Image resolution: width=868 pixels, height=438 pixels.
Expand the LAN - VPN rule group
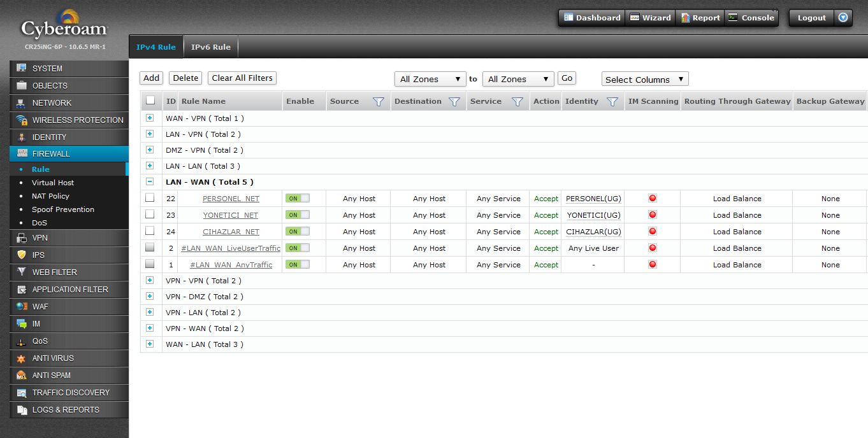click(150, 134)
